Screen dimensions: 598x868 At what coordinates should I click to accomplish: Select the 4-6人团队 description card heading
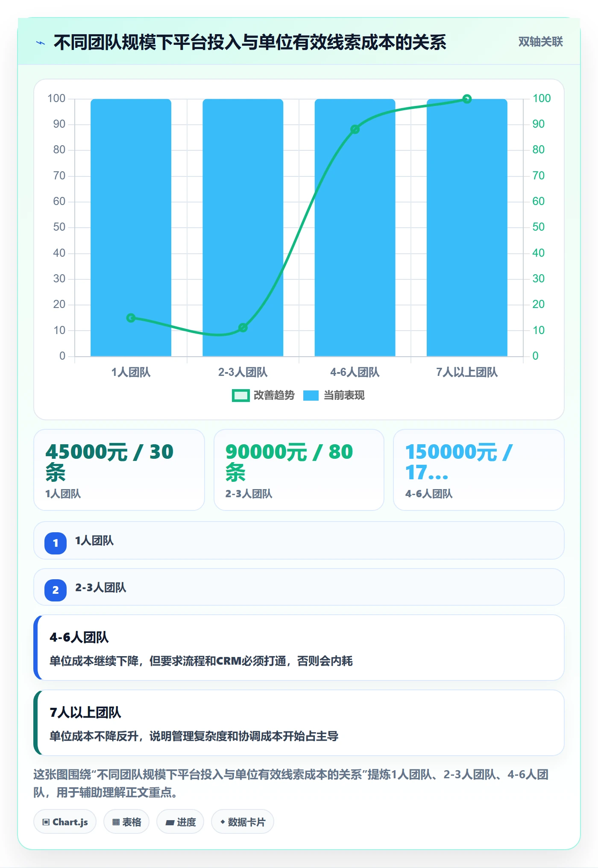pyautogui.click(x=79, y=638)
